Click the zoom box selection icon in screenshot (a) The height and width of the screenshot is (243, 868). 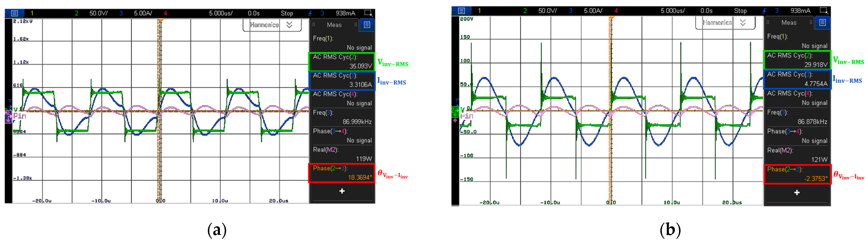(x=368, y=13)
